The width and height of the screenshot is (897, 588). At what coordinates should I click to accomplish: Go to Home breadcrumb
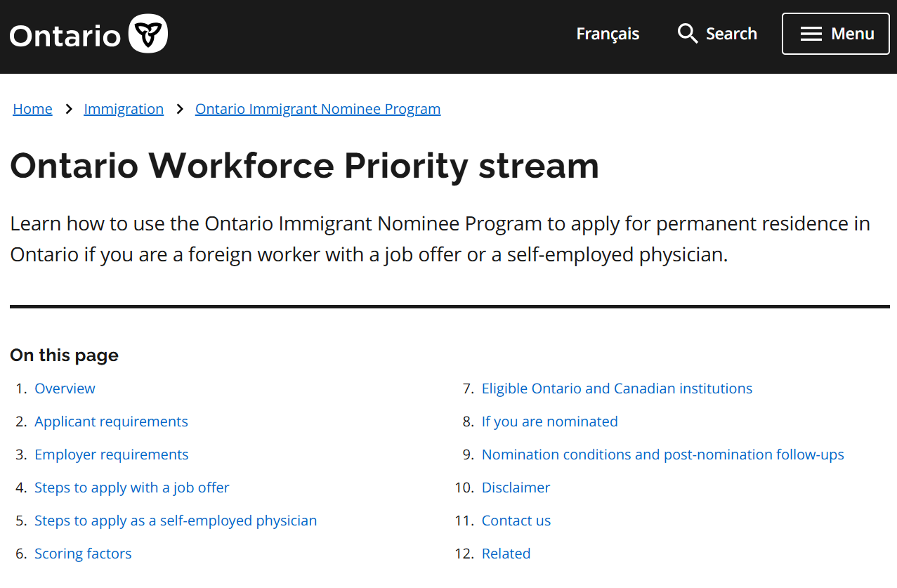click(32, 109)
